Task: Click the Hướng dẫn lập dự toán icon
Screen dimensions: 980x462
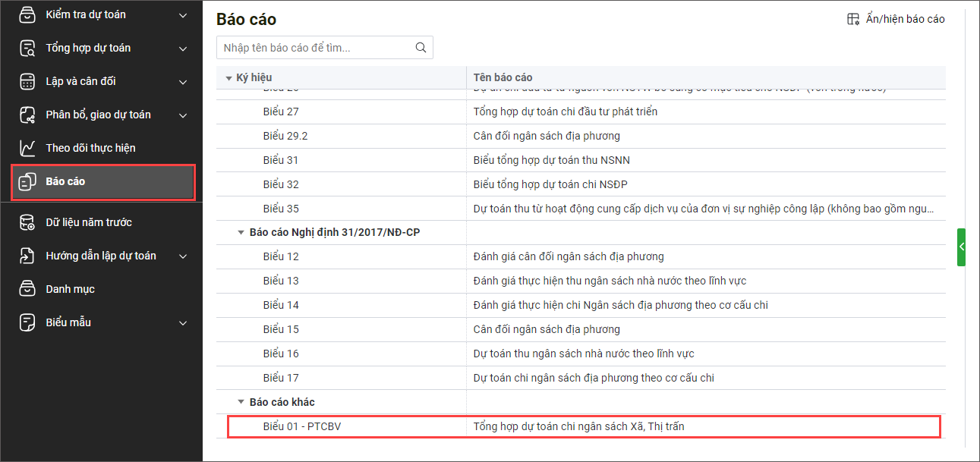Action: coord(27,256)
